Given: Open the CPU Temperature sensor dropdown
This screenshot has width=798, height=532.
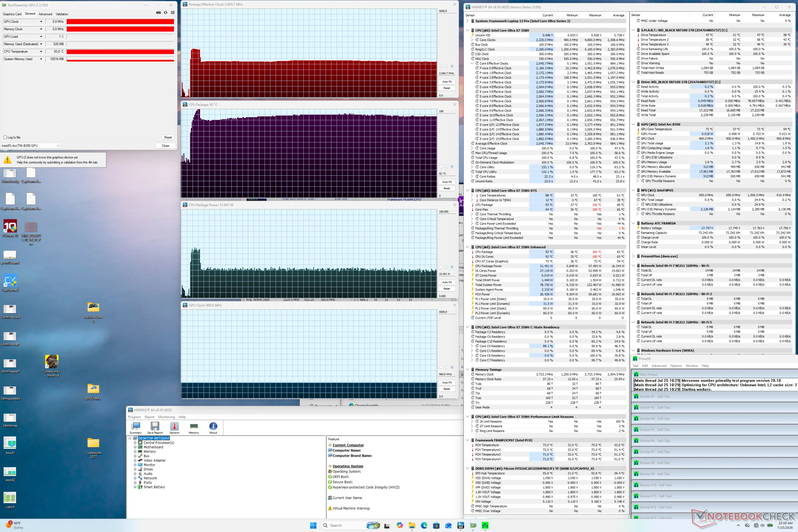Looking at the screenshot, I should point(41,51).
